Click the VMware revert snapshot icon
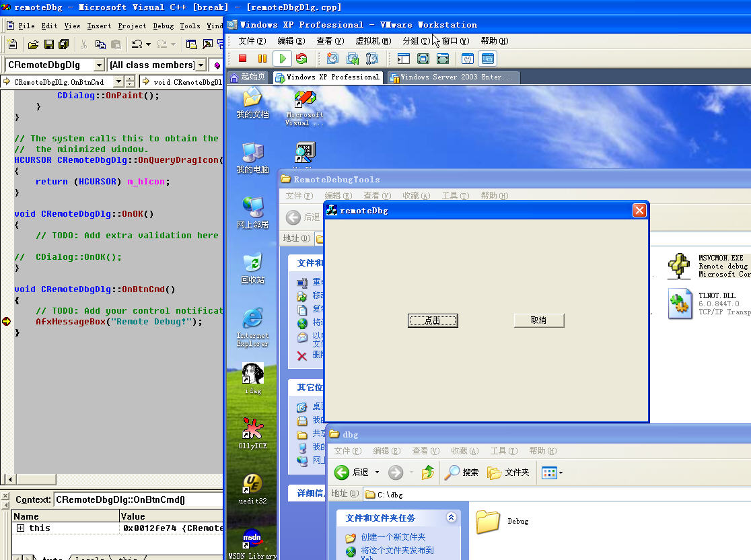The height and width of the screenshot is (560, 751). pyautogui.click(x=353, y=59)
